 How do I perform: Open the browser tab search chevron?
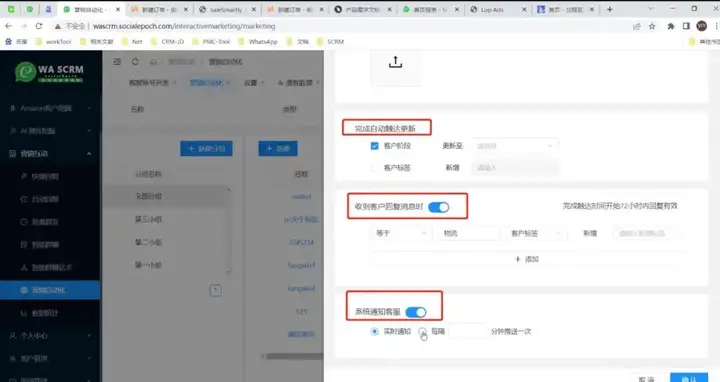tap(651, 9)
